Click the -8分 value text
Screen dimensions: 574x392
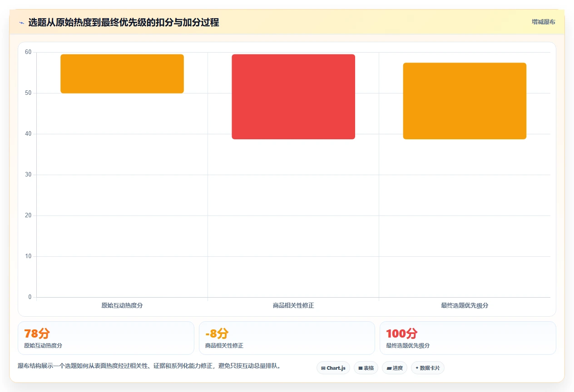tap(217, 333)
